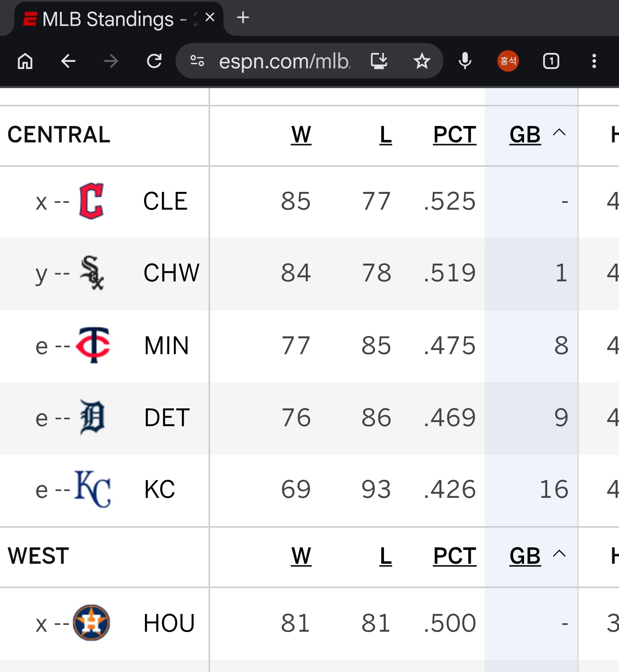619x672 pixels.
Task: Tap the browser home icon
Action: (25, 61)
